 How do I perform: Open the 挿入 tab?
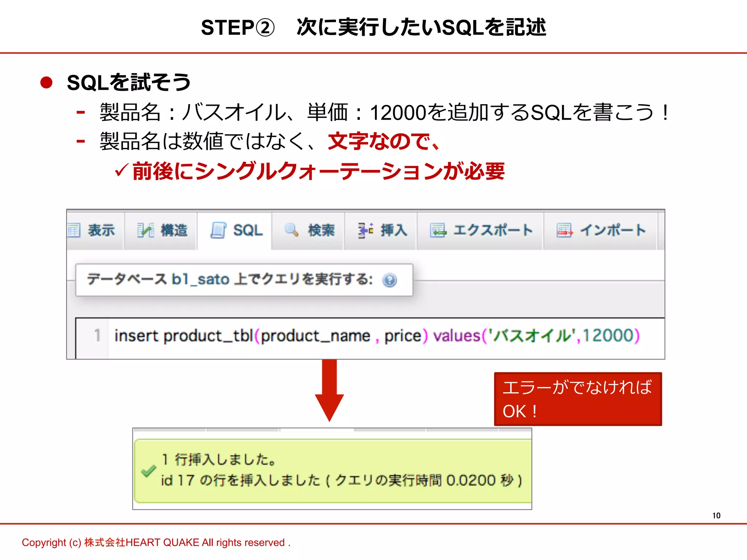click(x=380, y=230)
